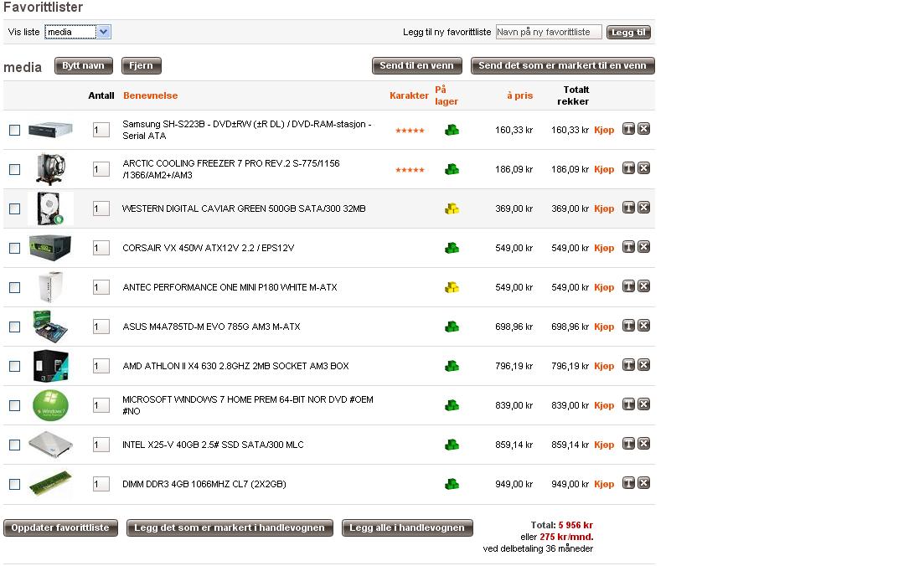
Task: Click Bytt navn button
Action: pos(83,65)
